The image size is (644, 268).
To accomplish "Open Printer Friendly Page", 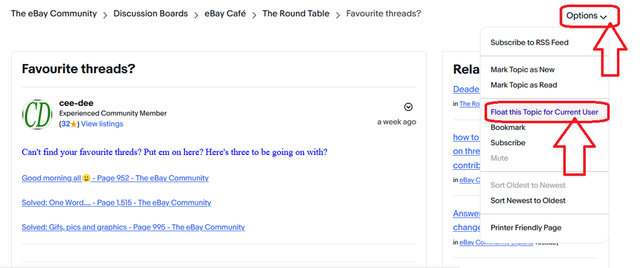I will [x=526, y=228].
